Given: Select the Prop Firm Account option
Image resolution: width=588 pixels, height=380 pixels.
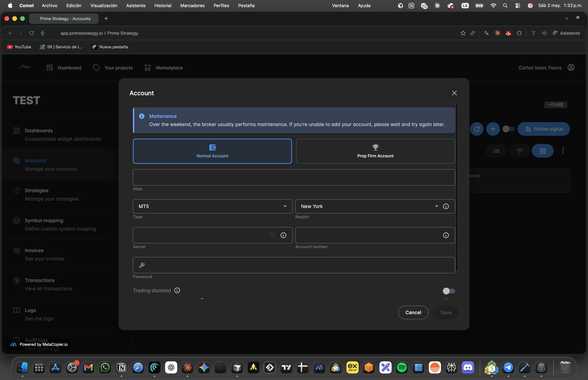Looking at the screenshot, I should [x=375, y=151].
